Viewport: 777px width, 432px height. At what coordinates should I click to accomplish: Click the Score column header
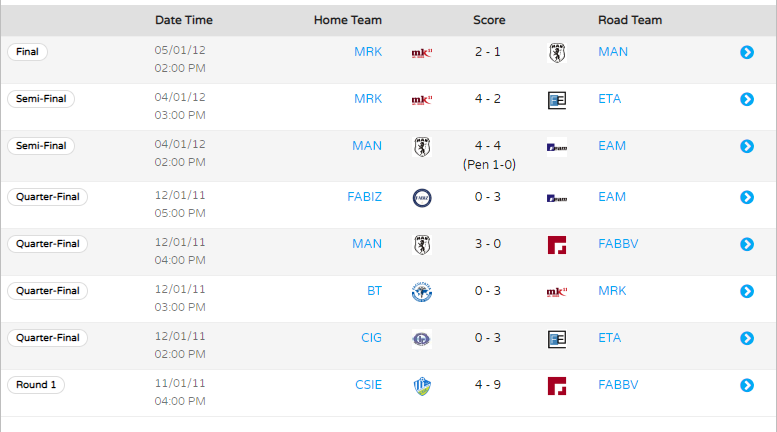[x=489, y=20]
